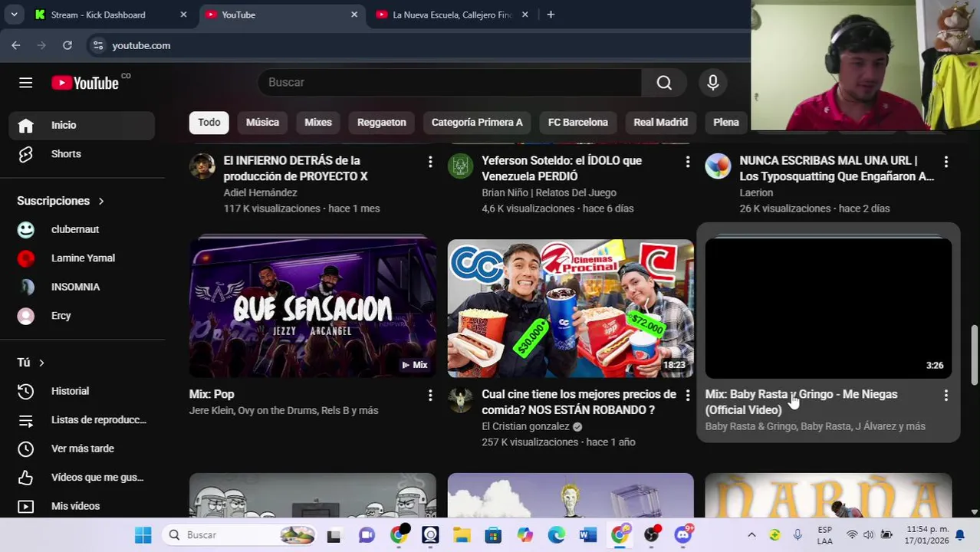The height and width of the screenshot is (552, 980).
Task: Open Cual cine video thumbnail
Action: 571,308
